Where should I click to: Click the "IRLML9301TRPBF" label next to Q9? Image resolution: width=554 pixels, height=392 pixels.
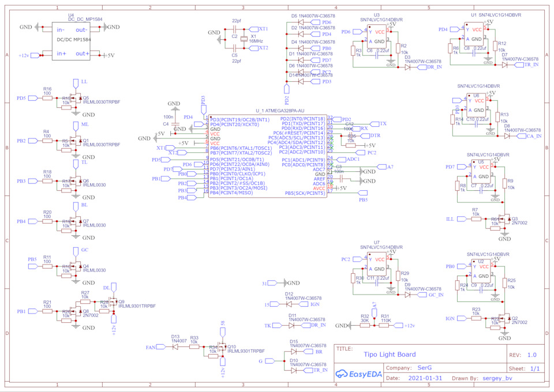click(137, 306)
